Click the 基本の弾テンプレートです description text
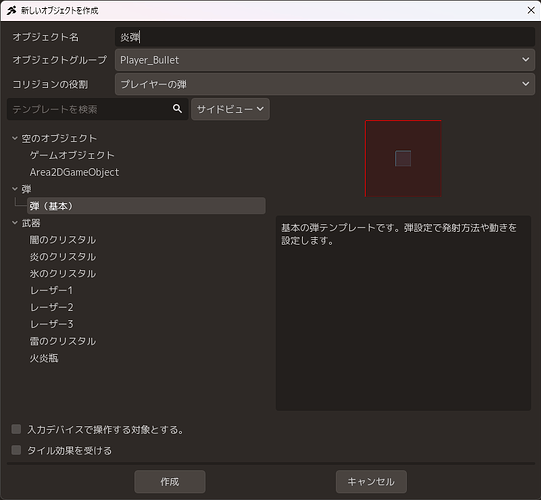Image resolution: width=541 pixels, height=500 pixels. tap(399, 234)
